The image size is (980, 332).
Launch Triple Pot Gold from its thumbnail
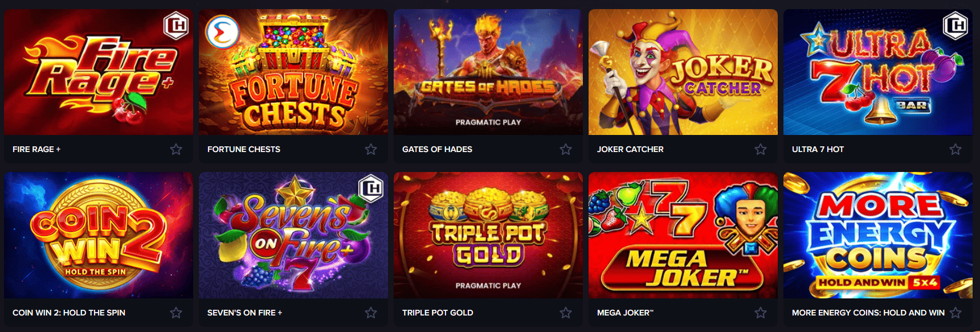pos(488,235)
